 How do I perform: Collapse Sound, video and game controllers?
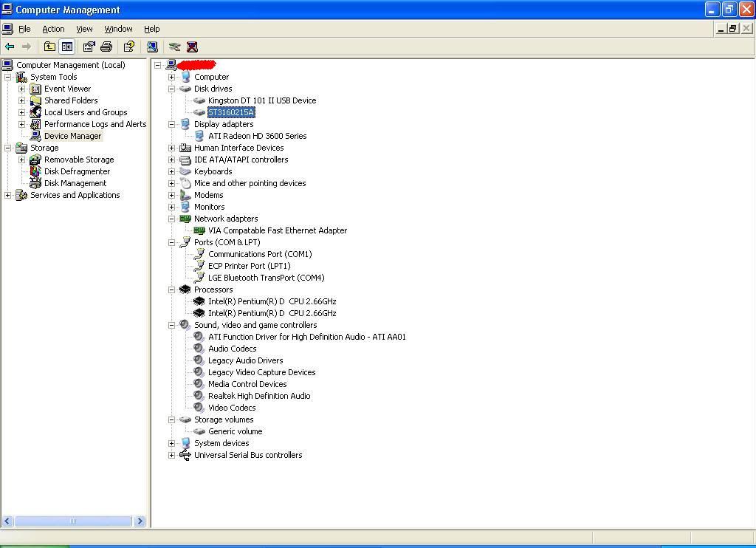(x=171, y=325)
